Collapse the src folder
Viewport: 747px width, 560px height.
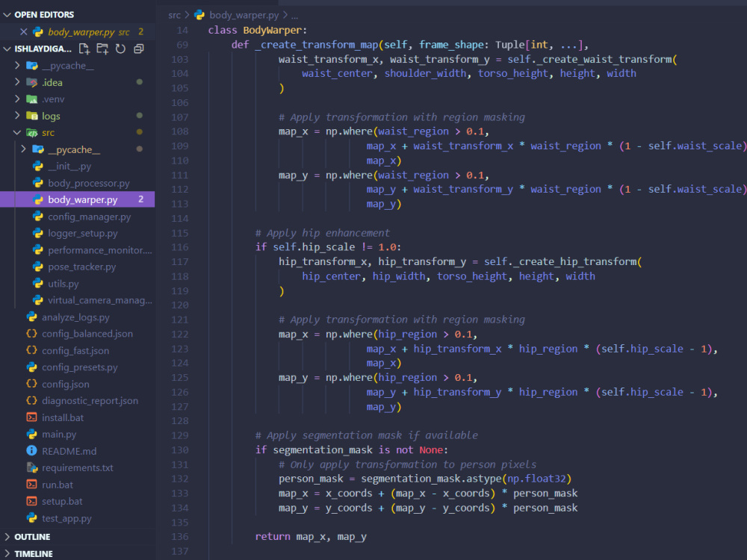click(x=17, y=132)
